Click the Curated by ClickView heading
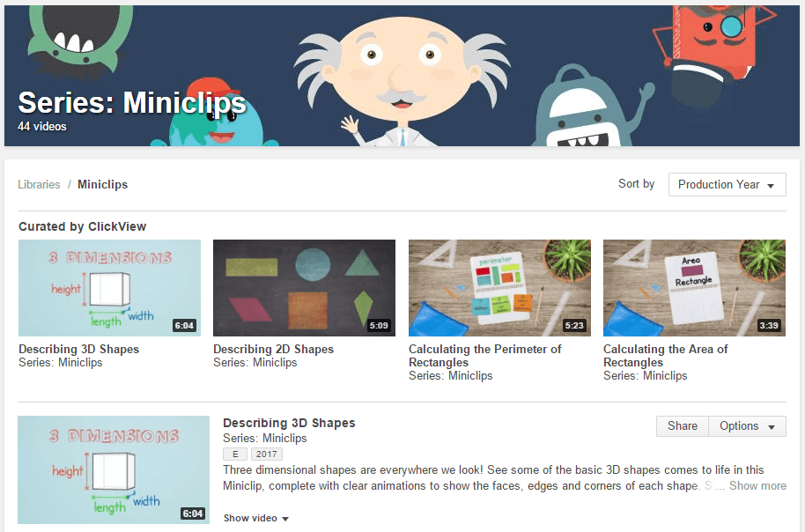 point(82,226)
